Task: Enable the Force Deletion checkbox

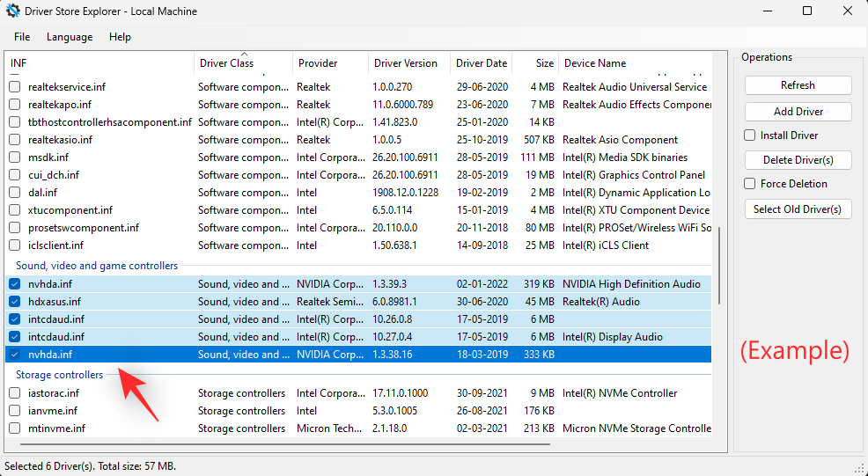Action: (750, 184)
